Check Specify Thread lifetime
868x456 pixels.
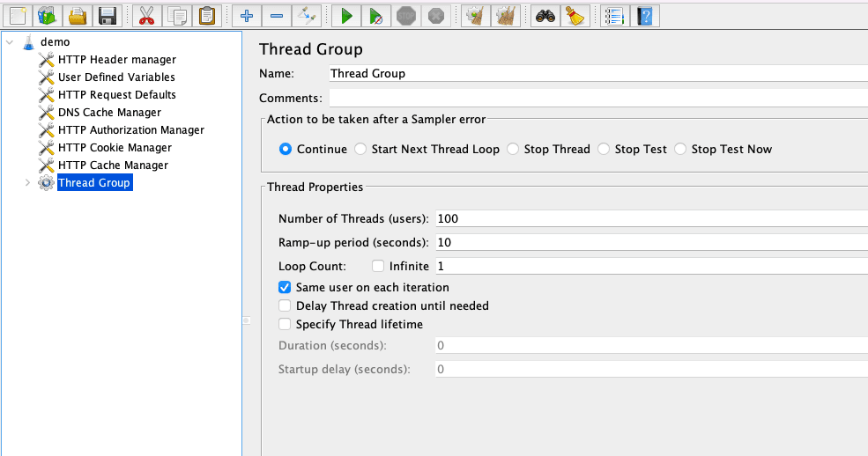(x=285, y=324)
